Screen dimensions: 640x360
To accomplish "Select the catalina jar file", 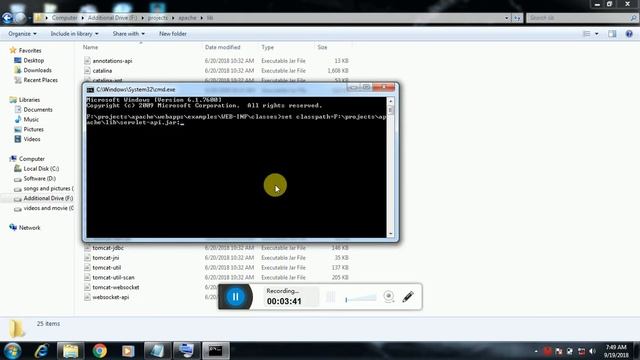I will tap(102, 71).
